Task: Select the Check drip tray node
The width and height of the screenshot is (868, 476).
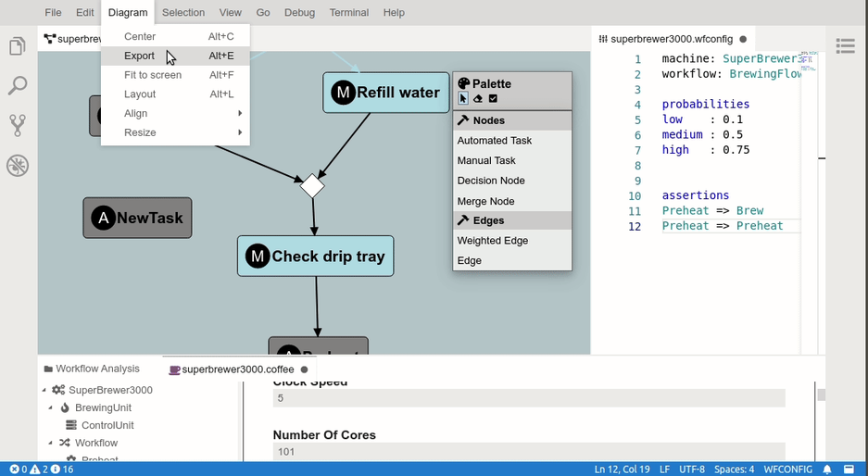Action: click(315, 257)
